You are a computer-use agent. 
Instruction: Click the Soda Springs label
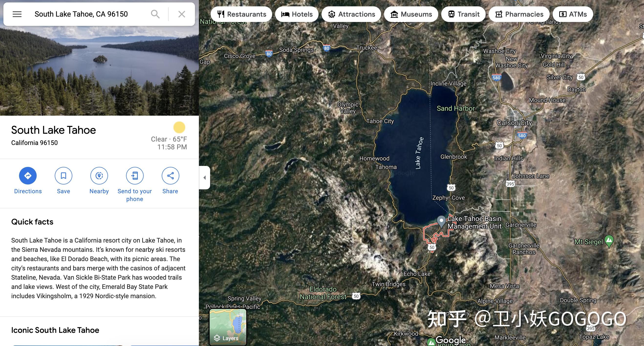[x=296, y=50]
